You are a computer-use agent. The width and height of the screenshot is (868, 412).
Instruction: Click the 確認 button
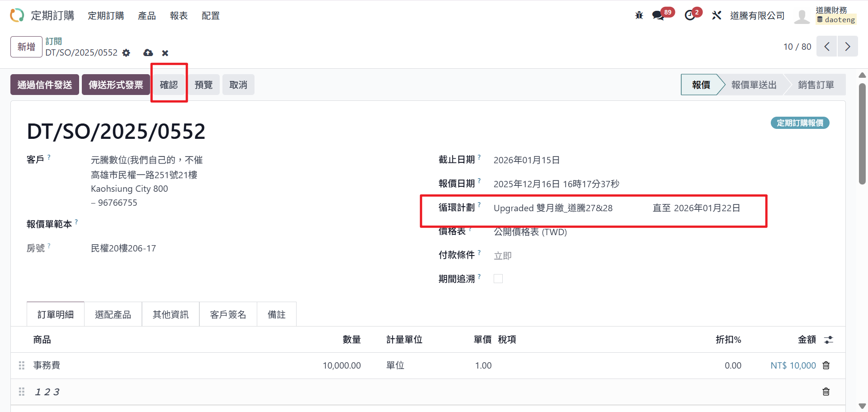pos(169,85)
